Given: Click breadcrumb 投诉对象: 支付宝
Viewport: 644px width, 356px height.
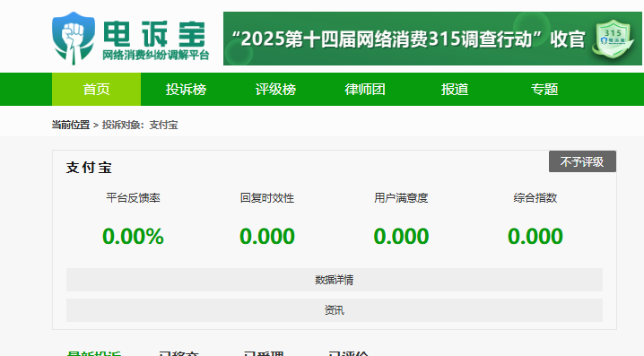Looking at the screenshot, I should [x=140, y=125].
